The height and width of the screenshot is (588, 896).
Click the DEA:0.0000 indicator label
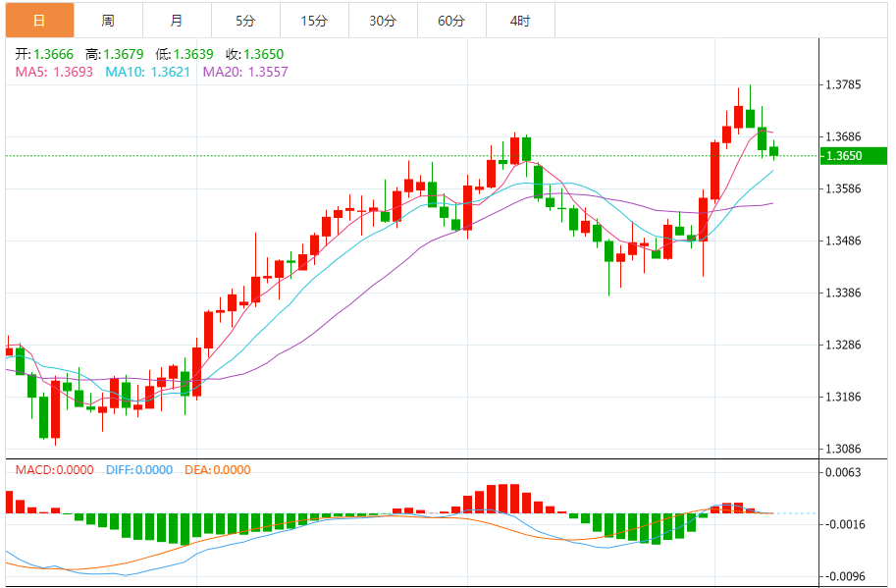[218, 470]
